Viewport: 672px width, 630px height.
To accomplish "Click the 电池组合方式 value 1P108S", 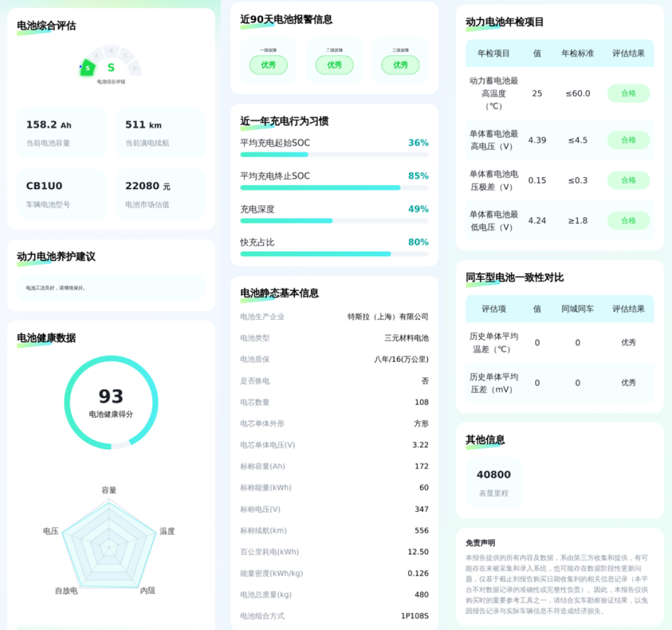I will click(414, 616).
